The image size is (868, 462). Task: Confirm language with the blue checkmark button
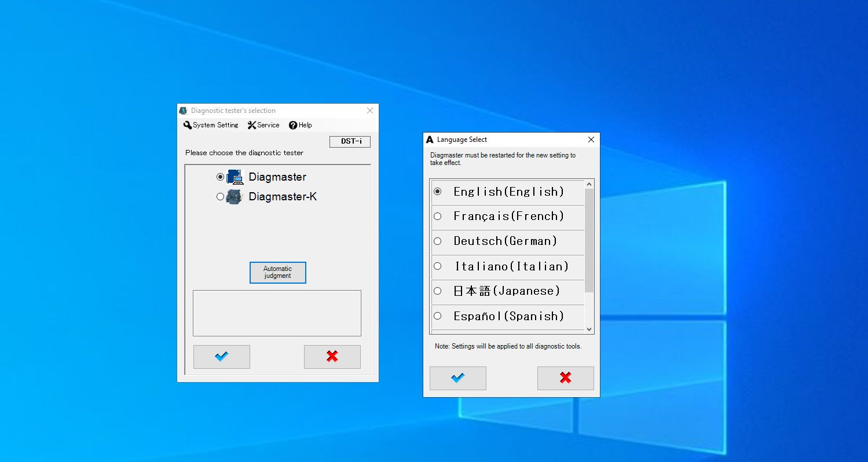458,378
